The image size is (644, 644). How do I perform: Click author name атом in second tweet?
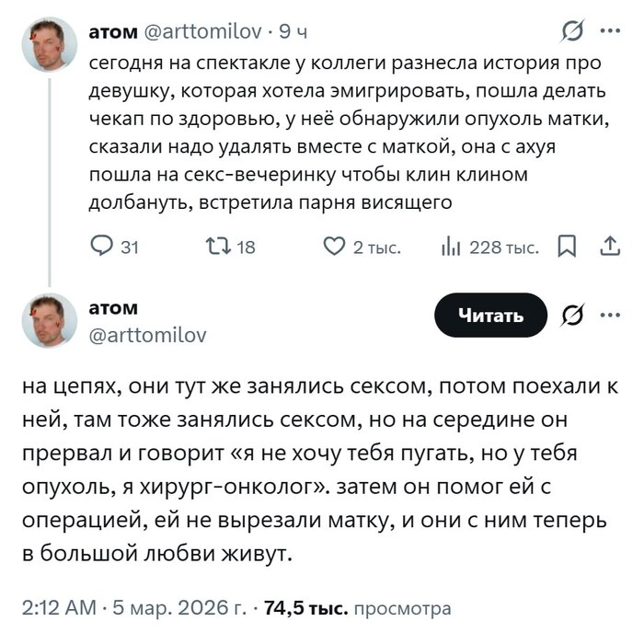click(113, 308)
